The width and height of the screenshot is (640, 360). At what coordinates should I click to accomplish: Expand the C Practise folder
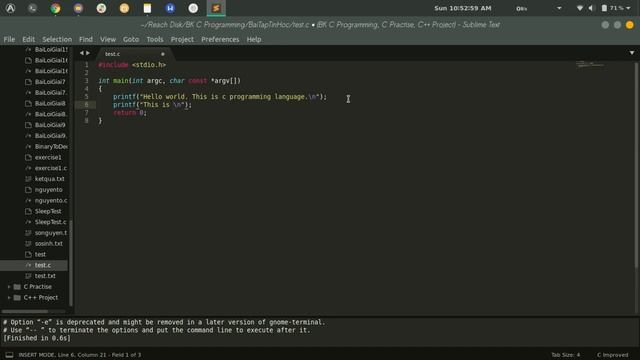click(x=9, y=287)
